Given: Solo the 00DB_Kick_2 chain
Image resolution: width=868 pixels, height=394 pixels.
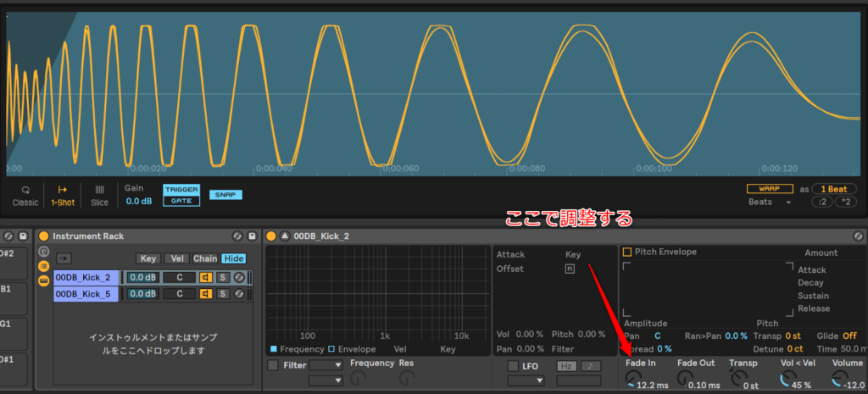Looking at the screenshot, I should [223, 278].
